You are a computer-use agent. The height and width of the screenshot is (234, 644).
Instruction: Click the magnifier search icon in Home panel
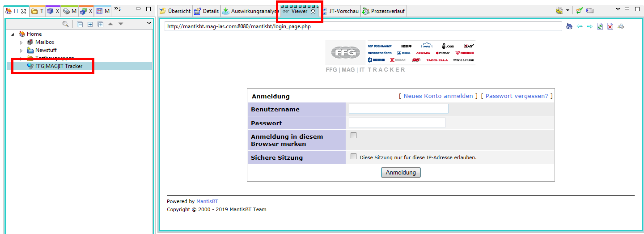click(x=66, y=24)
